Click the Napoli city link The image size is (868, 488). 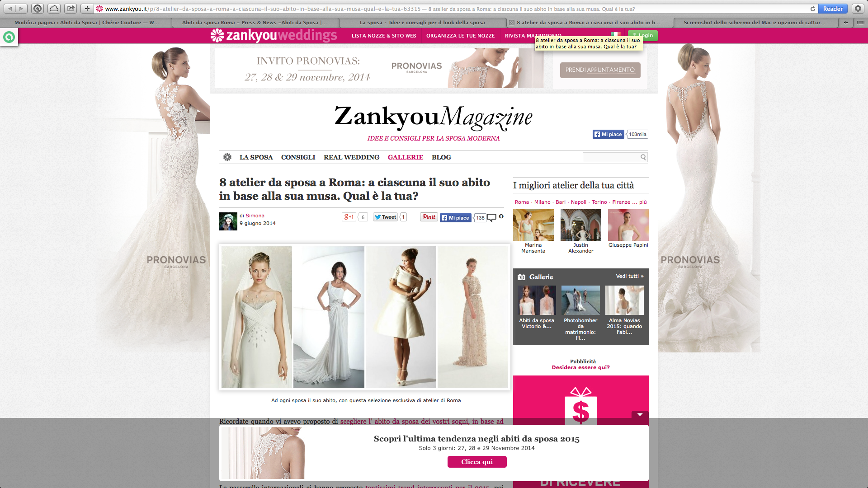pyautogui.click(x=579, y=202)
